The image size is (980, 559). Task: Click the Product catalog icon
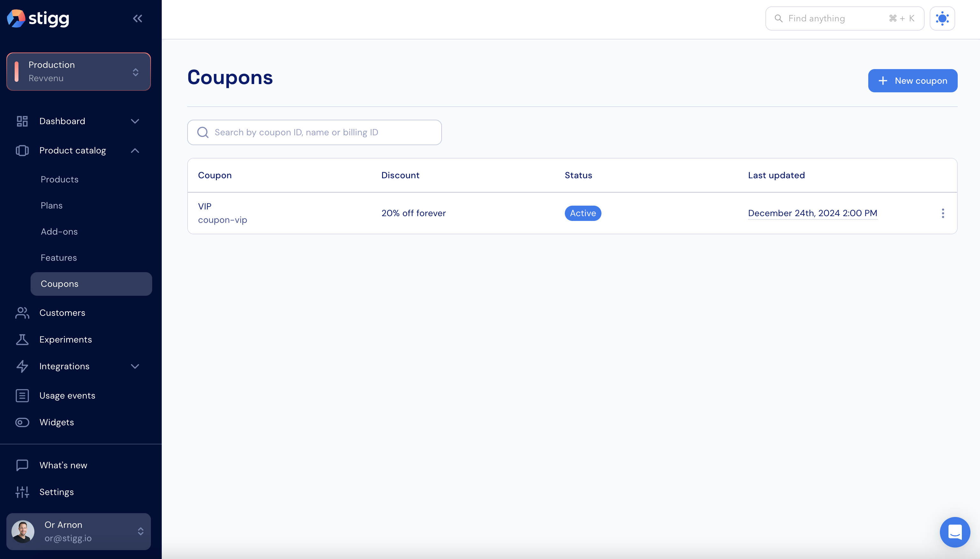(x=22, y=151)
